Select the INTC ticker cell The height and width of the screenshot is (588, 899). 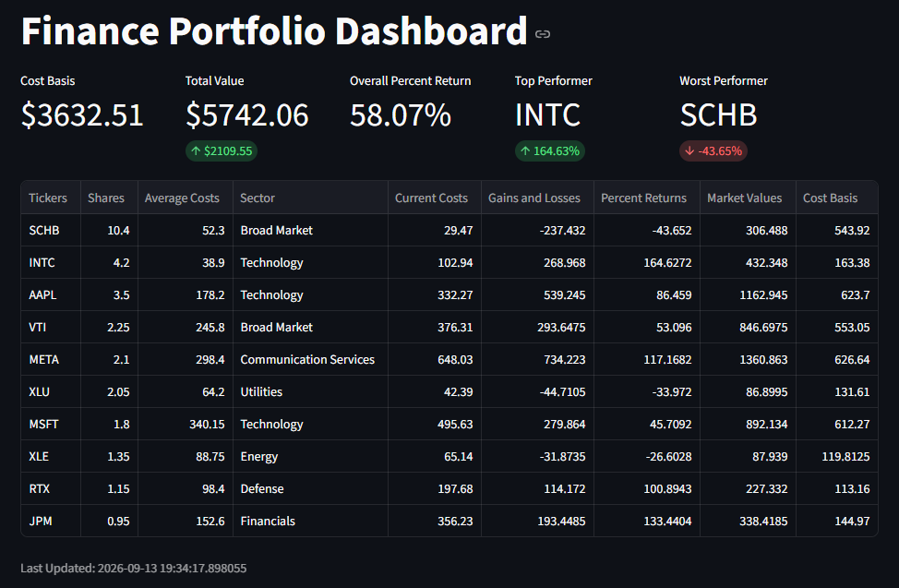tap(51, 263)
